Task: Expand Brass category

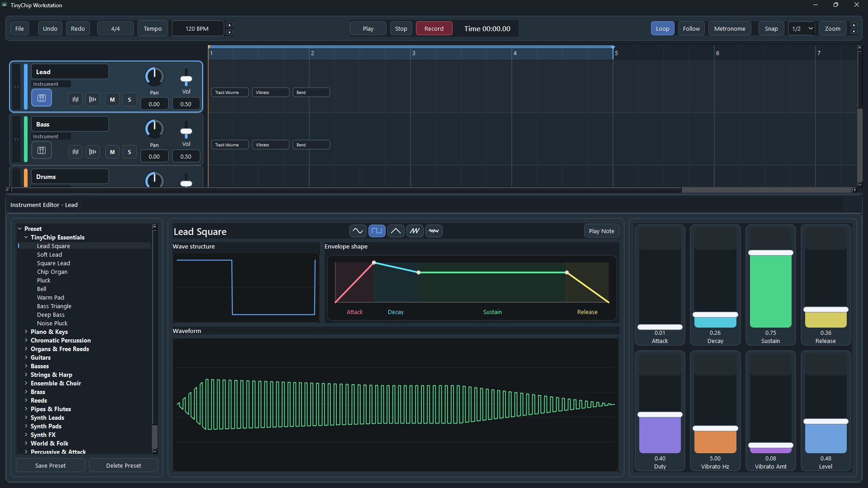Action: click(26, 392)
